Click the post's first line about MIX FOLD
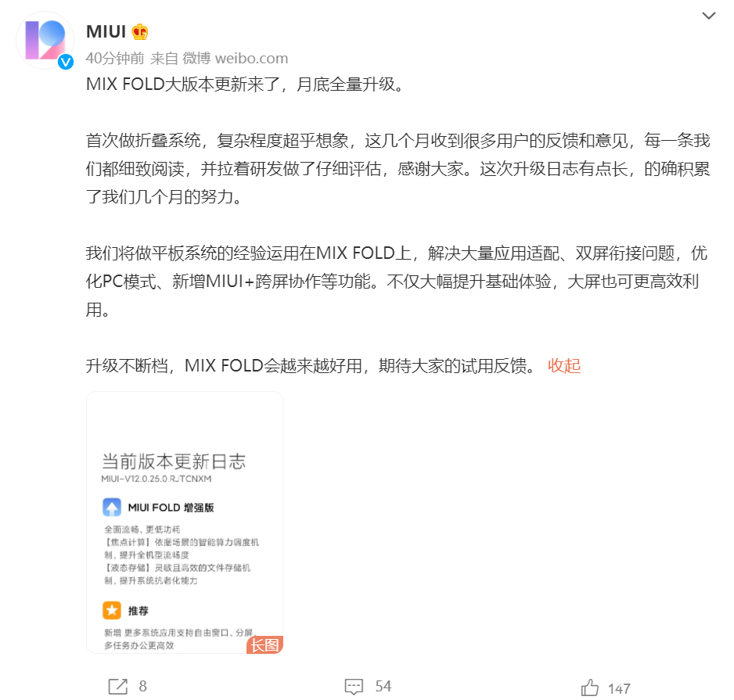 click(x=244, y=84)
